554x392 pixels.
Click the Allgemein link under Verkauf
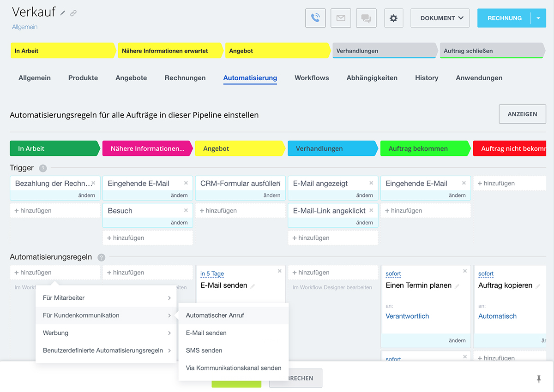pos(25,27)
